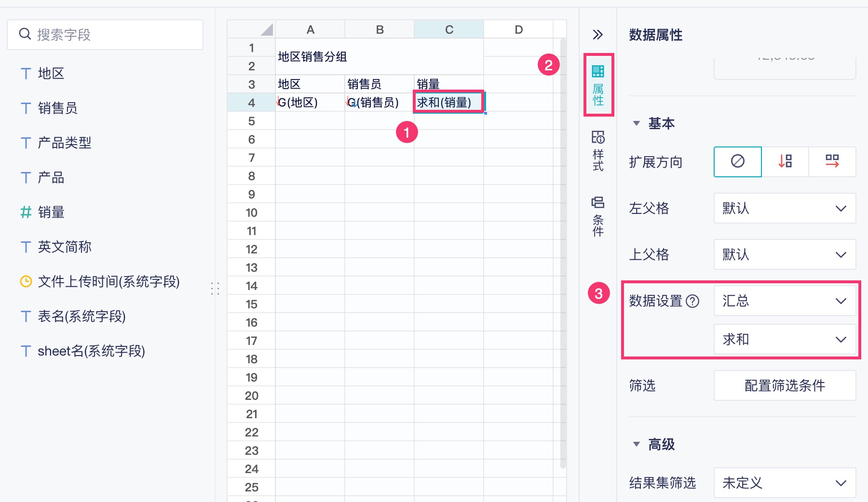Viewport: 868px width, 502px height.
Task: Select the 文件上传时间(系统字段) field
Action: point(108,281)
